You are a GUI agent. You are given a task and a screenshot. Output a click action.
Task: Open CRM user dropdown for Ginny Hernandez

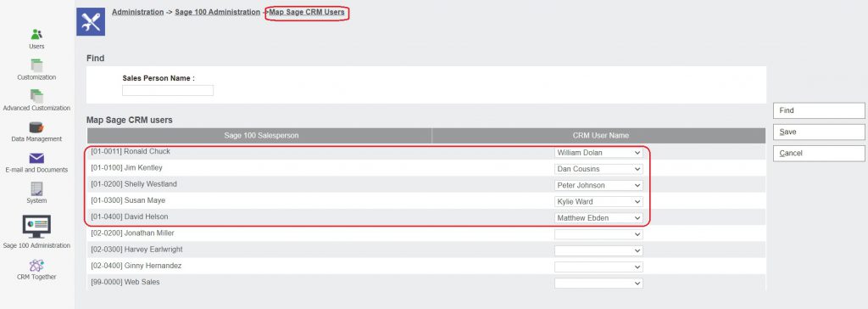tap(598, 267)
